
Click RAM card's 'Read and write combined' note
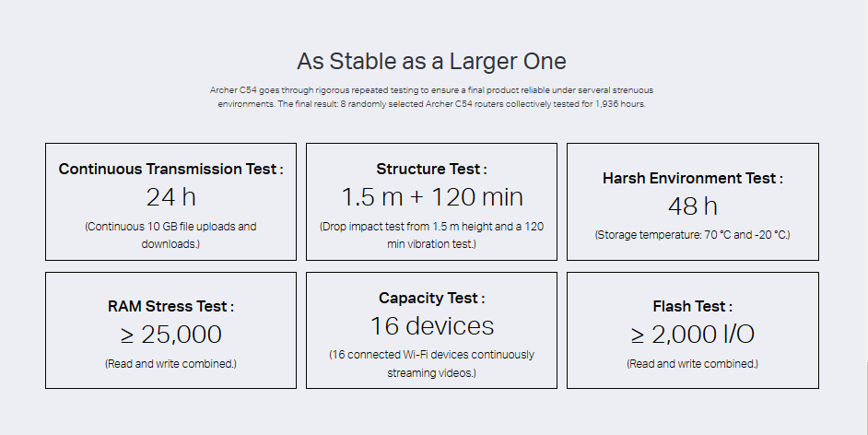170,364
